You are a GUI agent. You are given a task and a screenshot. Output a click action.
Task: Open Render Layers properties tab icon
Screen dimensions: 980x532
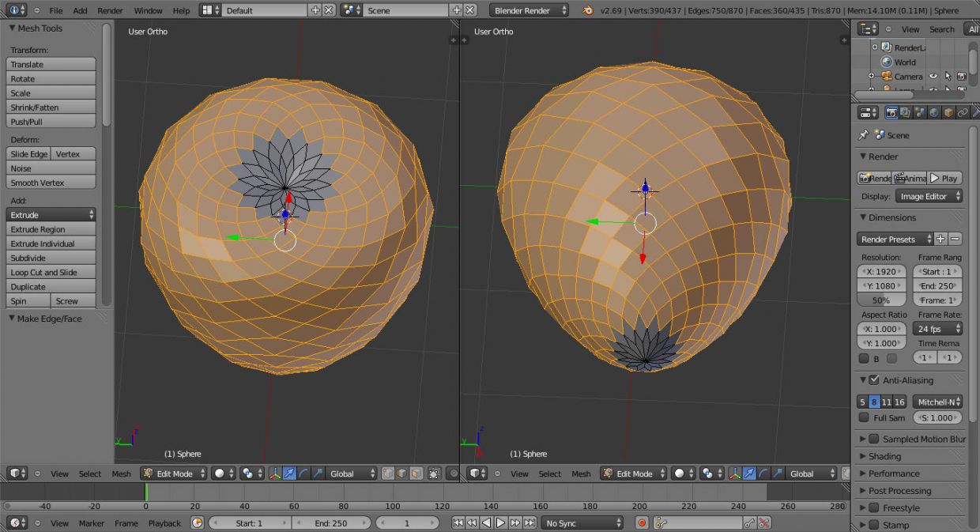906,113
